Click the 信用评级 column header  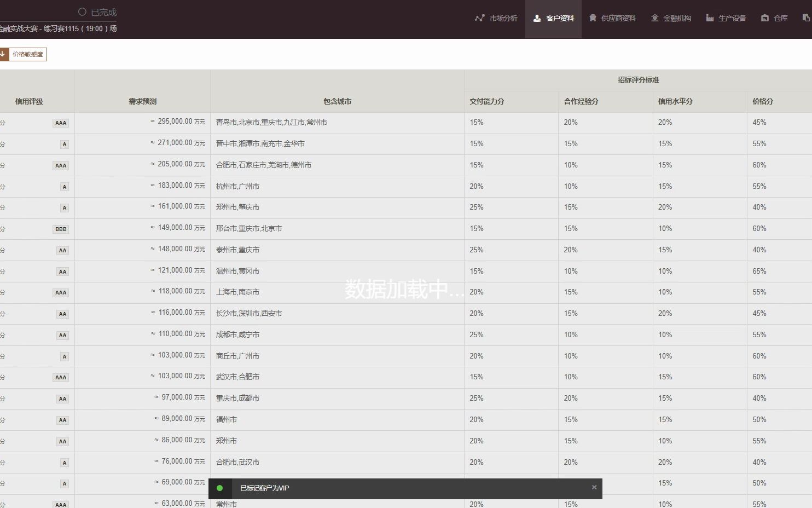click(x=29, y=101)
